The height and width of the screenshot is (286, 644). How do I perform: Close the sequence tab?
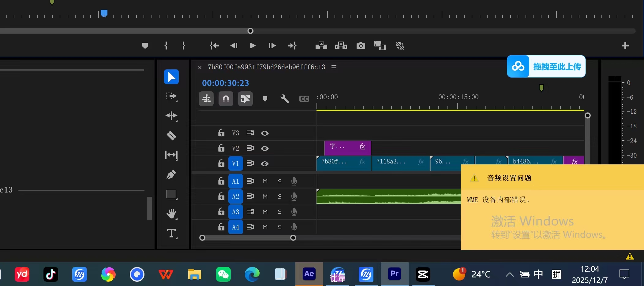coord(200,68)
